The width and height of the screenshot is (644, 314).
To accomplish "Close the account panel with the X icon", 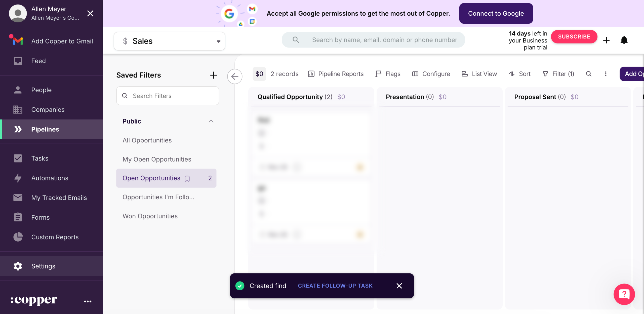I will click(90, 13).
